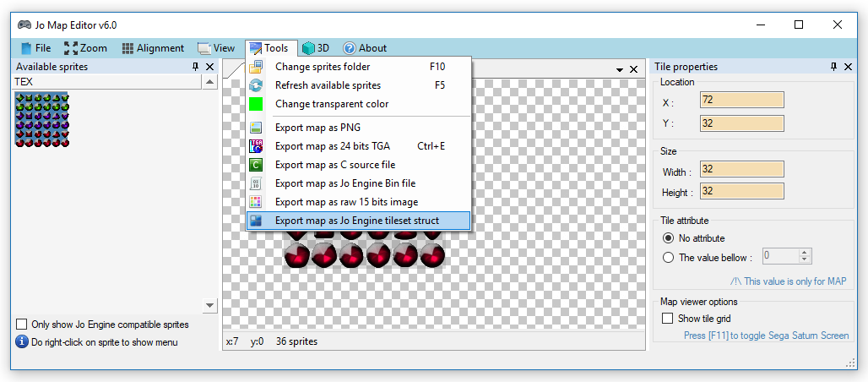This screenshot has height=382, width=868.
Task: Pin the Tile properties panel
Action: pyautogui.click(x=833, y=67)
